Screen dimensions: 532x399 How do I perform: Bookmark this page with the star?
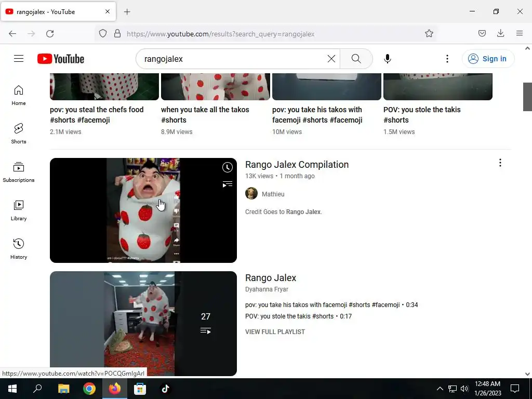[429, 33]
